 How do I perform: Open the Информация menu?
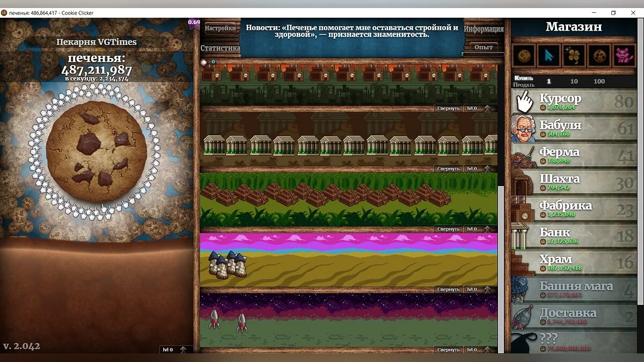(x=484, y=29)
